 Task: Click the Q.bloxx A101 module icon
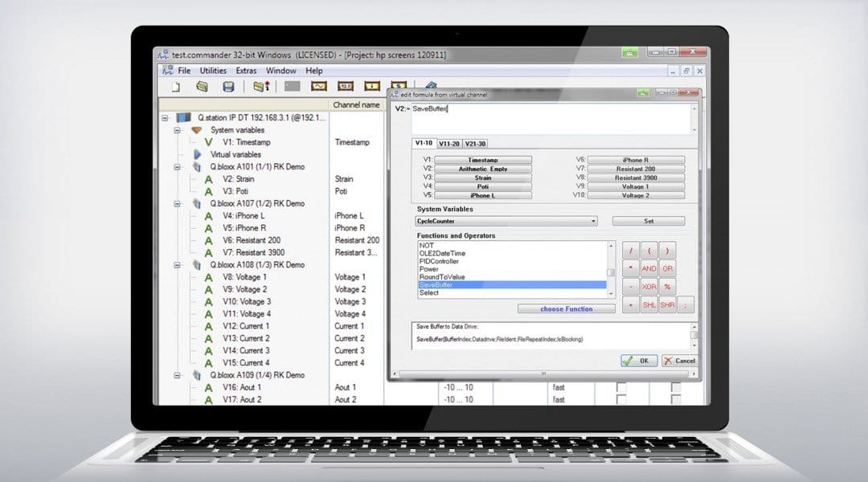[x=198, y=167]
